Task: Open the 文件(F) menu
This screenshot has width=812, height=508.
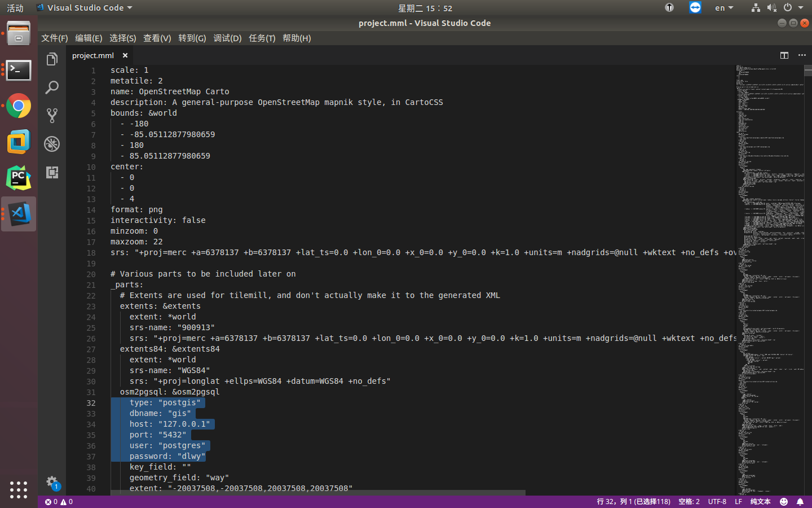Action: tap(55, 38)
